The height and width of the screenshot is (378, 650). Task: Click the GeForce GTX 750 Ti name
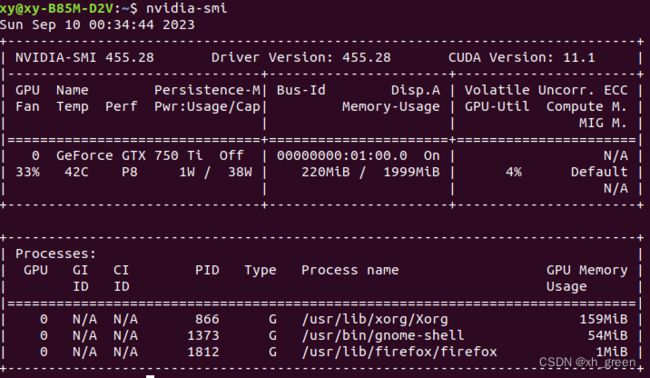click(129, 155)
